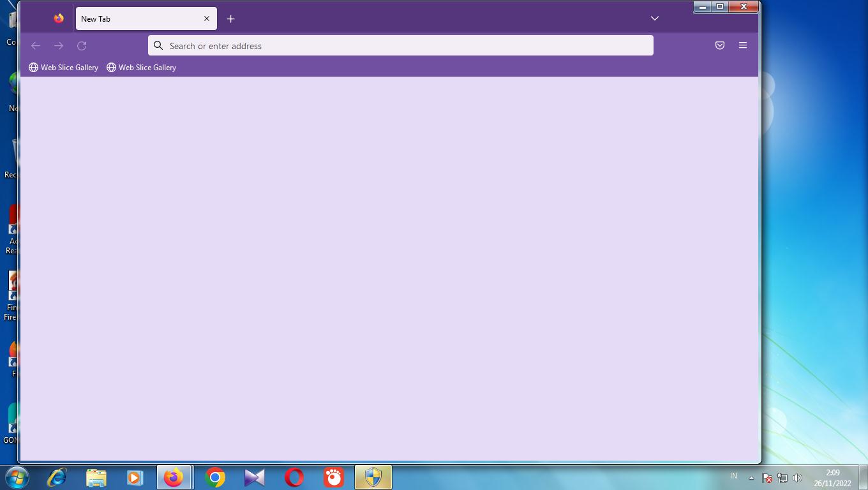Click the Save to Pocket icon
Viewport: 868px width, 490px height.
click(719, 45)
